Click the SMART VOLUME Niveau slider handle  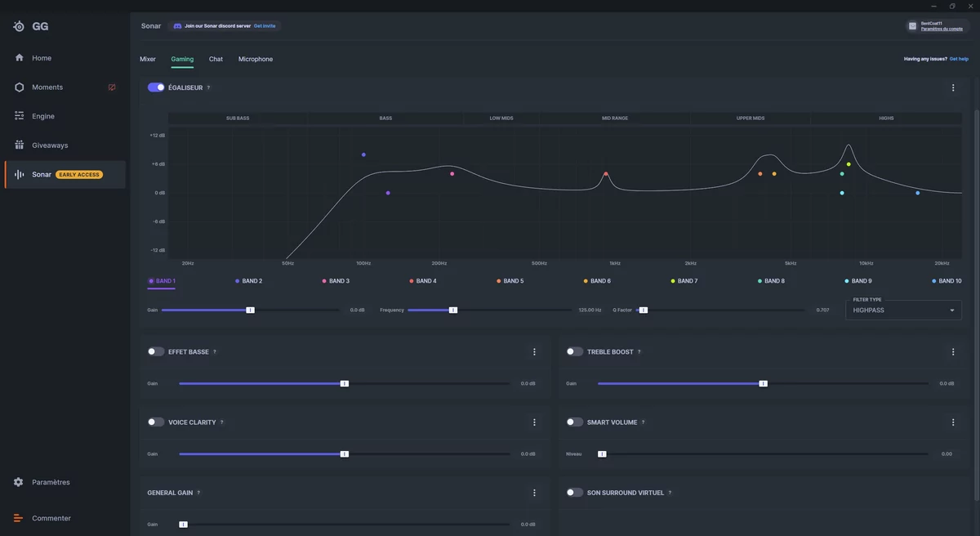602,453
